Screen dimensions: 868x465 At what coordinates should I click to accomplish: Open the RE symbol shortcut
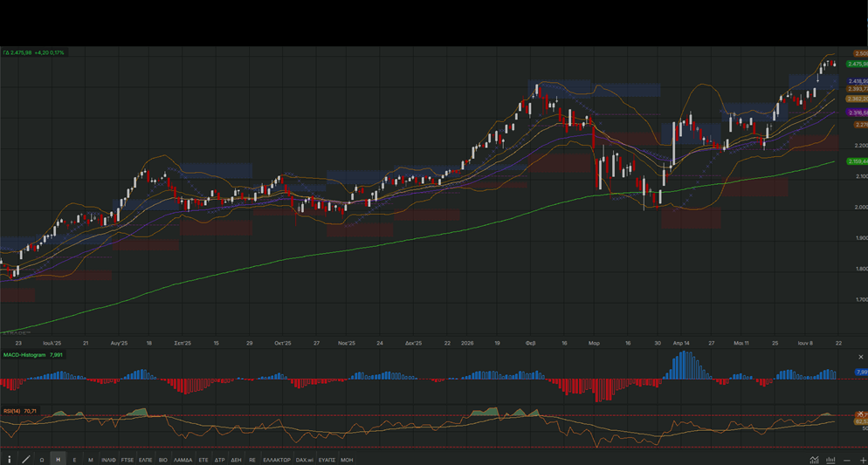pyautogui.click(x=252, y=460)
